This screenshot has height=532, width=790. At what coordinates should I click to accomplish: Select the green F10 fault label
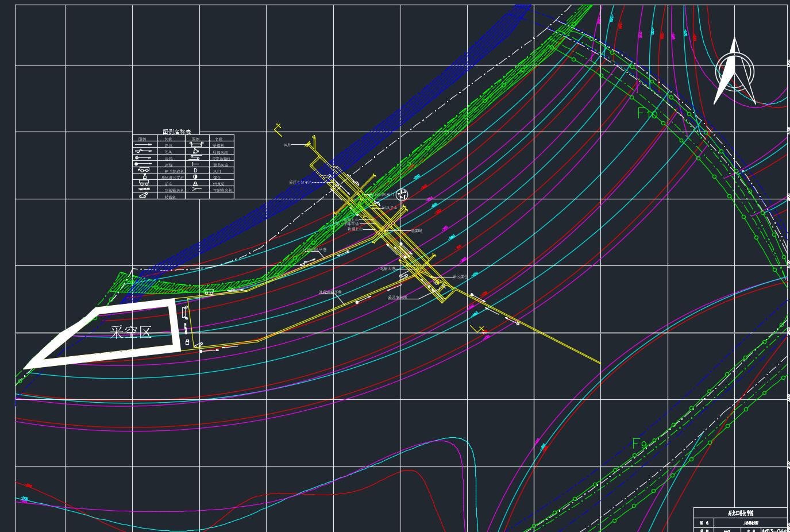(648, 114)
